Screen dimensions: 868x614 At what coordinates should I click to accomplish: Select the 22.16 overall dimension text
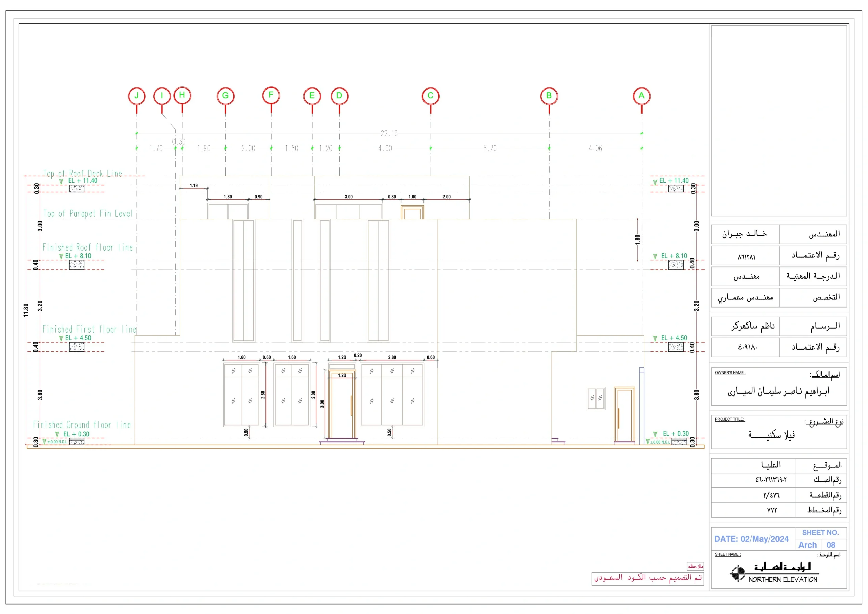tap(389, 134)
